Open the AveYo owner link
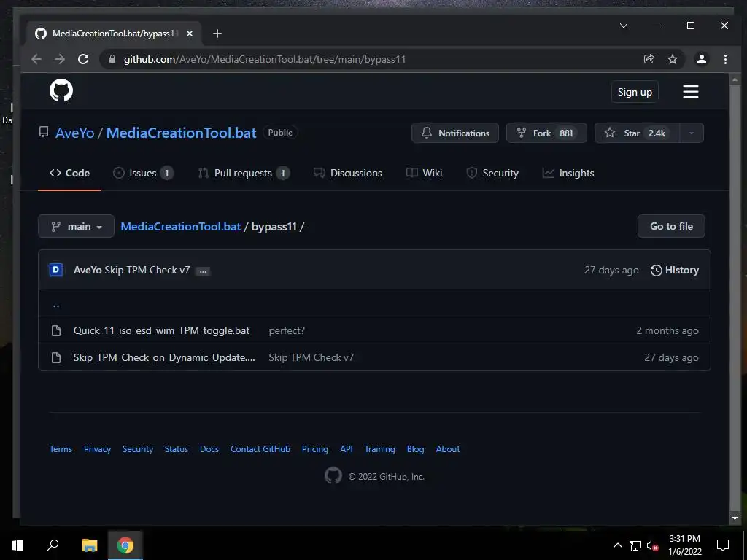 [75, 133]
